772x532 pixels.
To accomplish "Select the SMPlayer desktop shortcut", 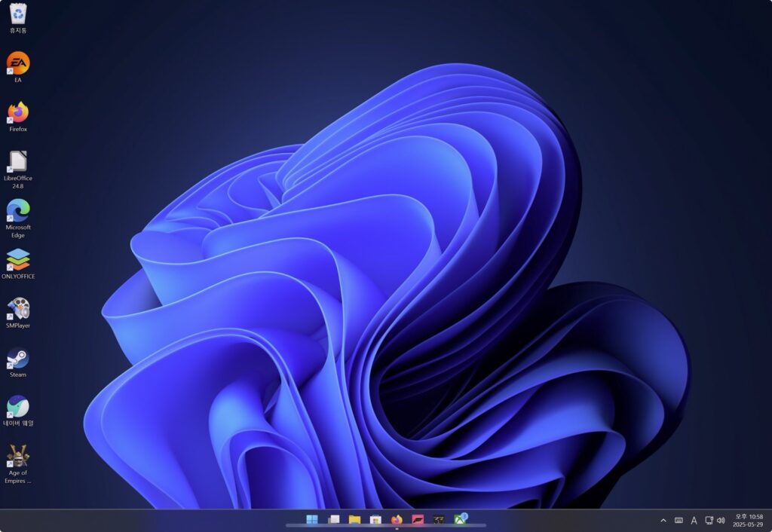I will 18,313.
